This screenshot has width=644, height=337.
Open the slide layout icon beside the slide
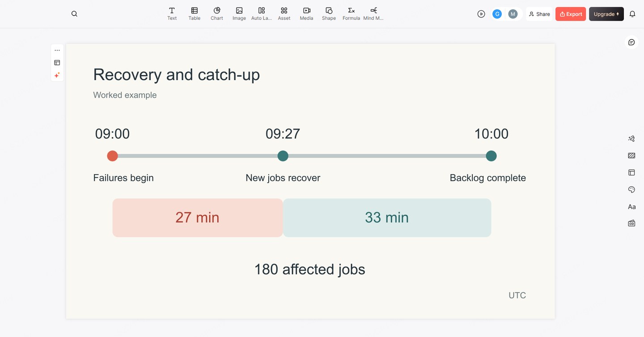(x=57, y=63)
